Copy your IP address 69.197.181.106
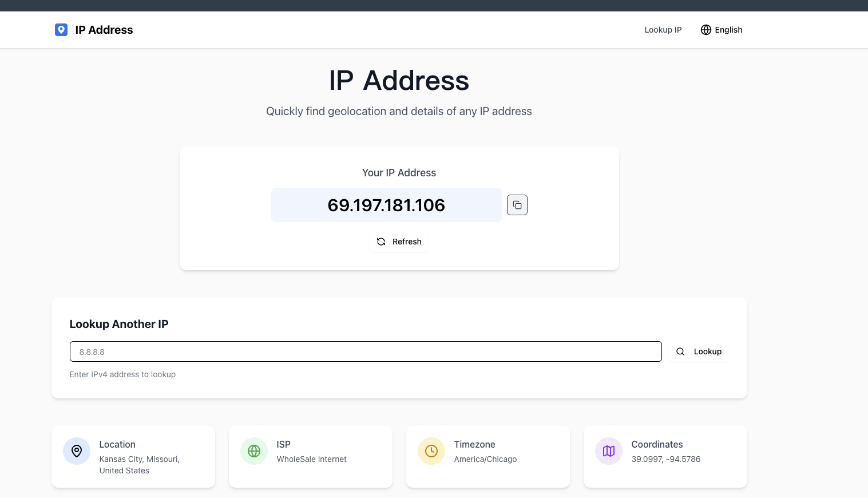 pos(517,205)
